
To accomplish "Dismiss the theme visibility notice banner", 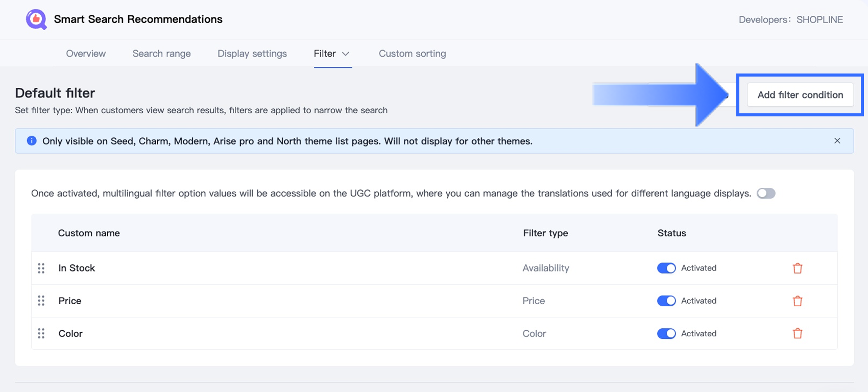I will (x=837, y=141).
